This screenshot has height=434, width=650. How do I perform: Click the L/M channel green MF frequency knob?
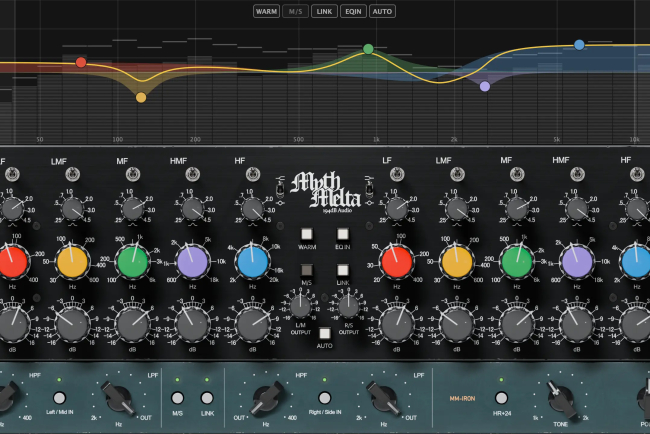pyautogui.click(x=133, y=262)
